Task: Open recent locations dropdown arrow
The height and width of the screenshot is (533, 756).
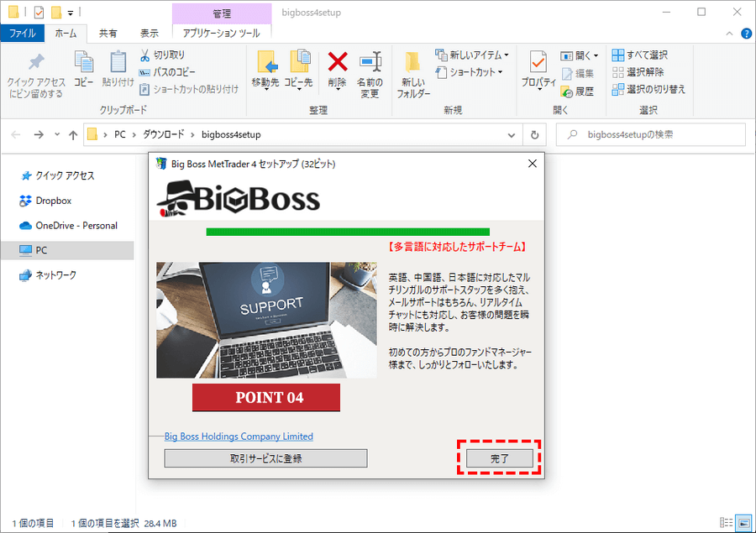Action: click(57, 134)
